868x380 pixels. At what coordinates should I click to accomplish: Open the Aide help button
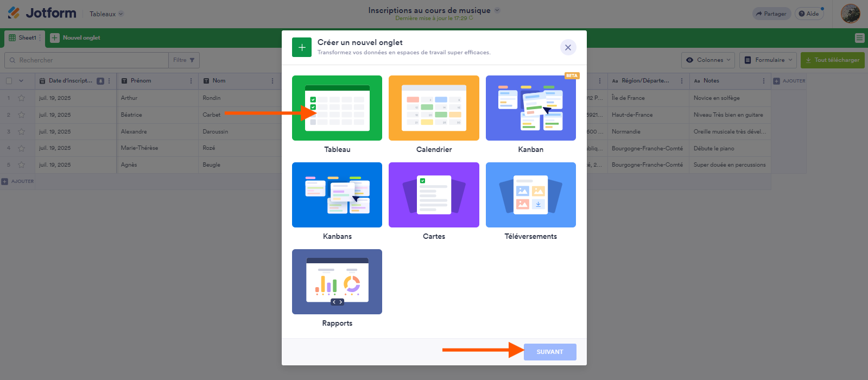click(809, 14)
